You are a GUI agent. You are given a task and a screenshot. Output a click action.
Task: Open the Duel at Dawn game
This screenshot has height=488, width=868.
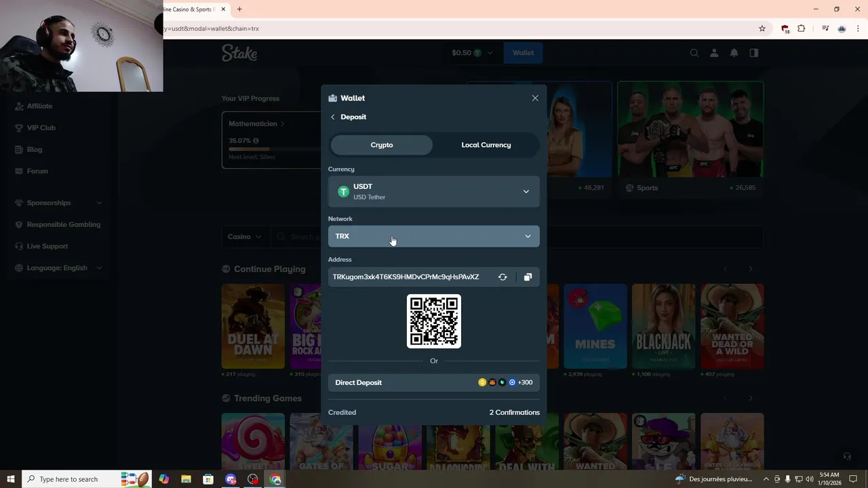pos(253,326)
